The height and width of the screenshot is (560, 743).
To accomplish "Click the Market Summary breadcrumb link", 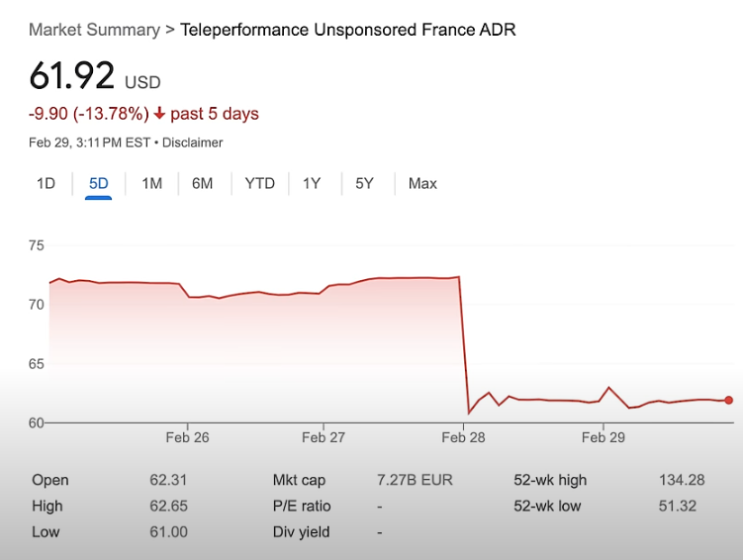I will [x=94, y=30].
